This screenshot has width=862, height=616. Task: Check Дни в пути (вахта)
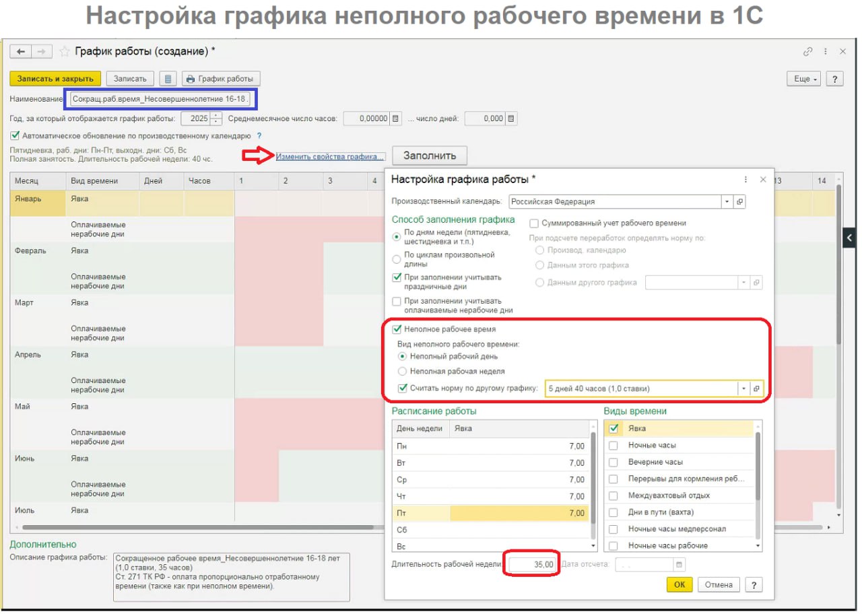(613, 512)
